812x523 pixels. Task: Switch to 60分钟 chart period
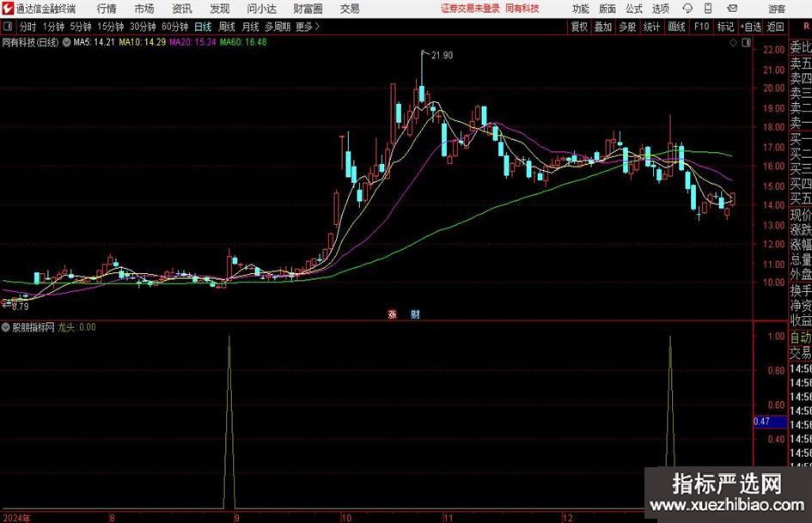[174, 27]
